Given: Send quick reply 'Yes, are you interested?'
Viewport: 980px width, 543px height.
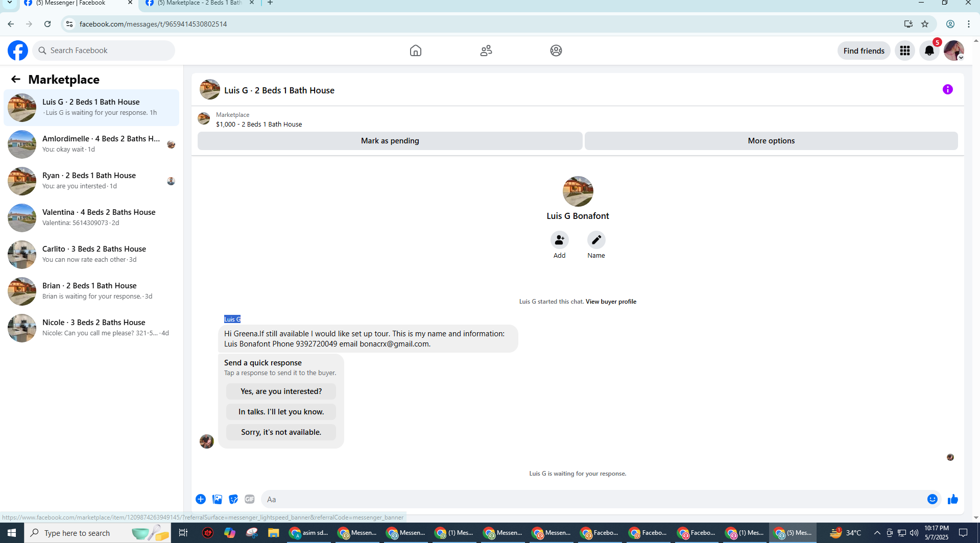Looking at the screenshot, I should [x=281, y=391].
